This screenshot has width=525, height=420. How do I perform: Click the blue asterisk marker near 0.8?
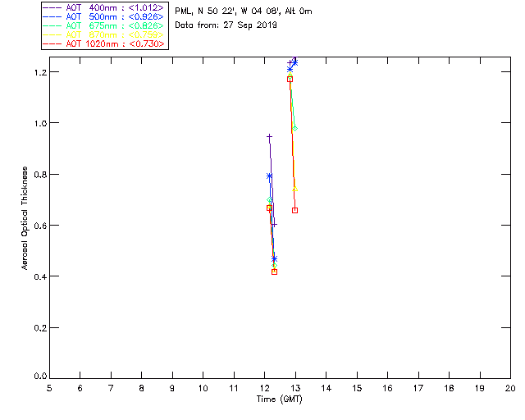[269, 176]
